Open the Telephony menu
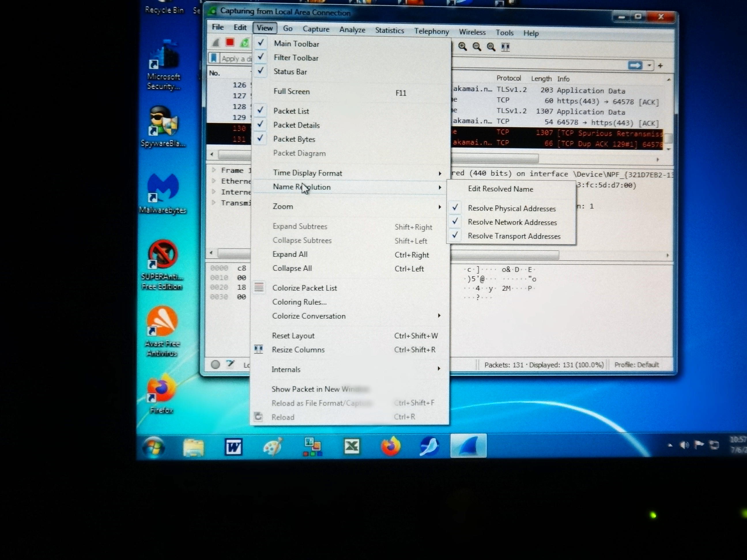Screen dimensions: 747x560 [x=431, y=31]
